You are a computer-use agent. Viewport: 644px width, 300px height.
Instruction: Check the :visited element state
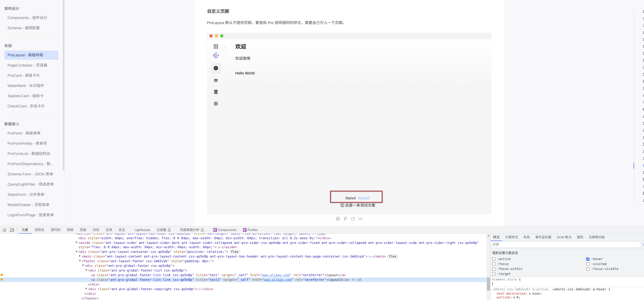[x=588, y=264]
